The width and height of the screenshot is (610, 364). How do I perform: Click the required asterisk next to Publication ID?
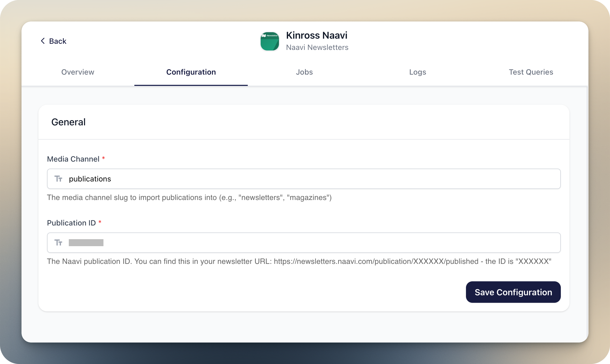point(100,222)
